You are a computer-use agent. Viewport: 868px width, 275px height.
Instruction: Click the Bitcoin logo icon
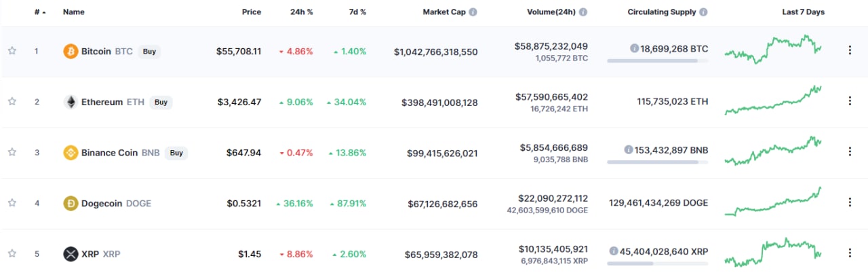71,51
